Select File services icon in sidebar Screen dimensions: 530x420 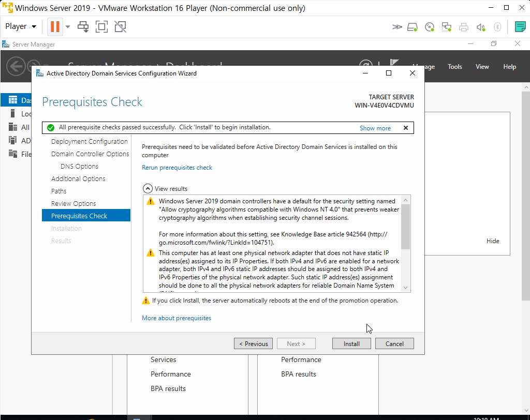(13, 154)
